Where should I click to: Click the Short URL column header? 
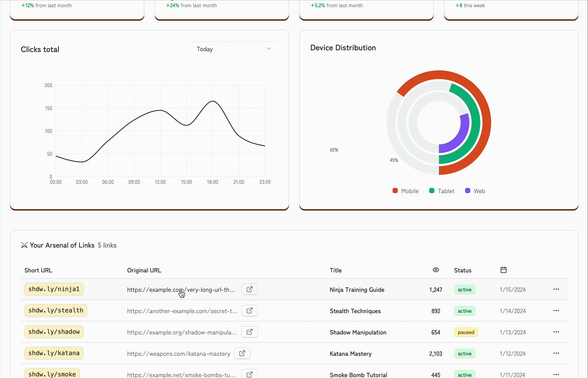point(38,270)
